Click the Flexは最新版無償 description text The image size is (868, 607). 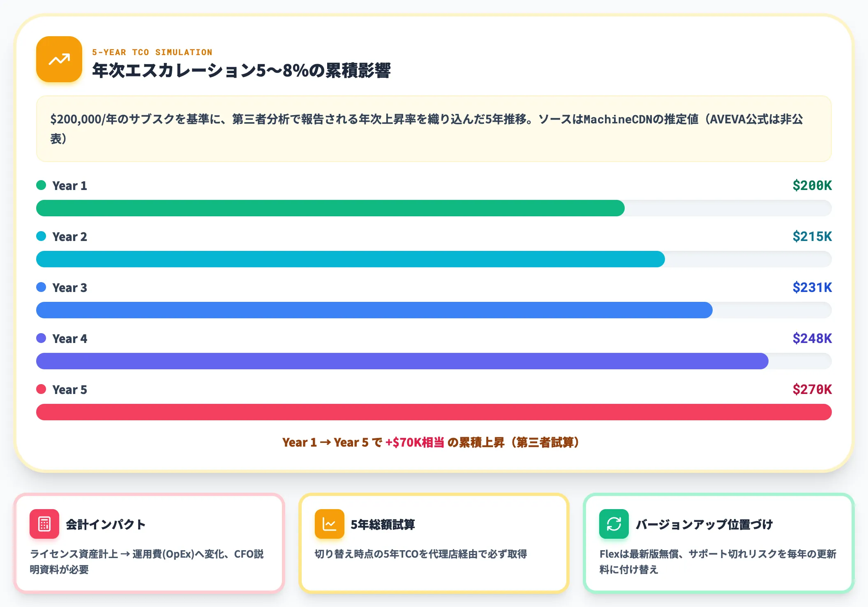tap(718, 562)
